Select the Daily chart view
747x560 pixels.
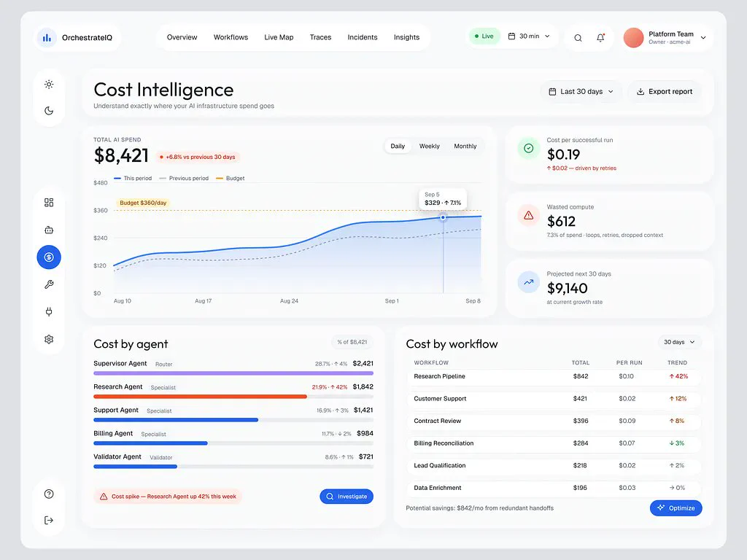click(398, 146)
